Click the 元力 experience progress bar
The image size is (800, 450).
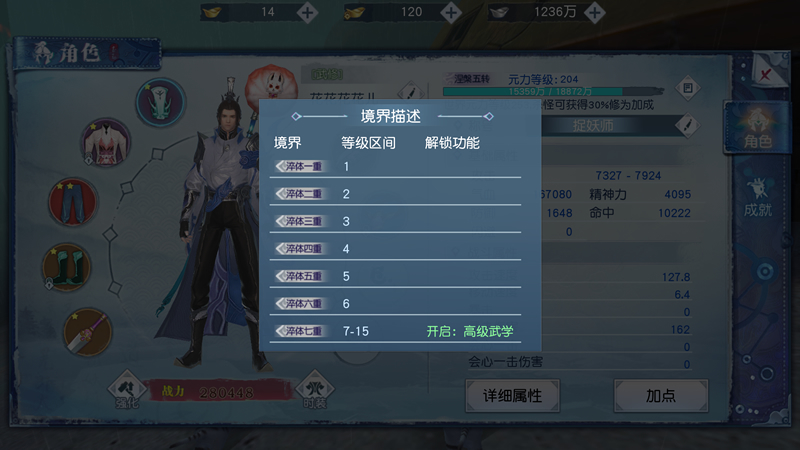click(553, 92)
